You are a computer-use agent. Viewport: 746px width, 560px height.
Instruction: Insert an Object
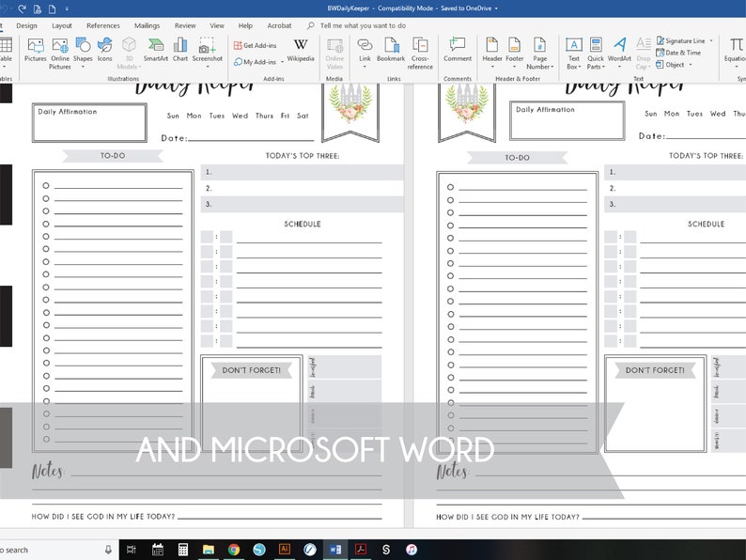coord(670,64)
